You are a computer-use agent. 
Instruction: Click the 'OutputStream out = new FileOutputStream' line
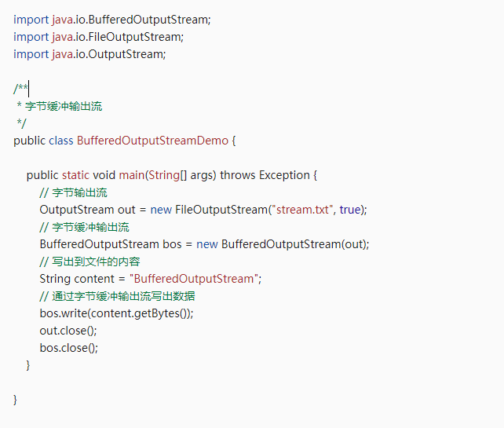(x=203, y=210)
